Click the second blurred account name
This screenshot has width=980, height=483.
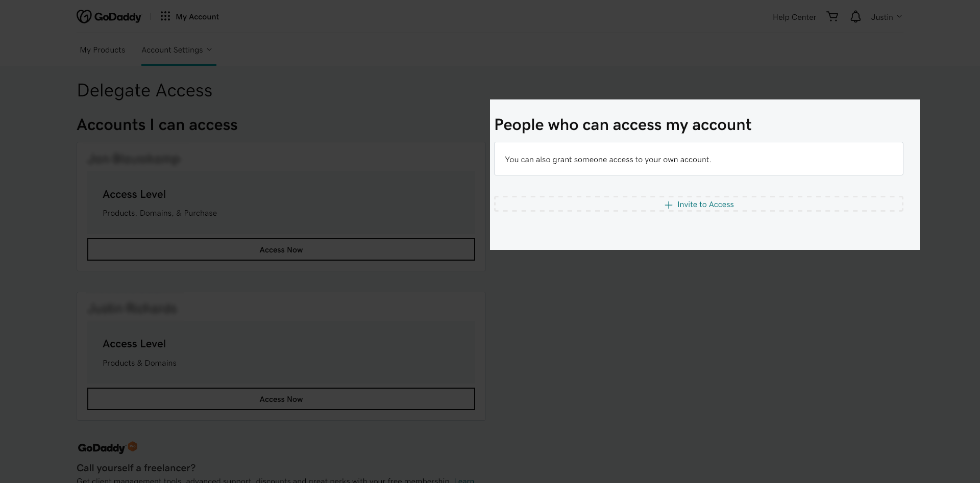[x=132, y=309]
